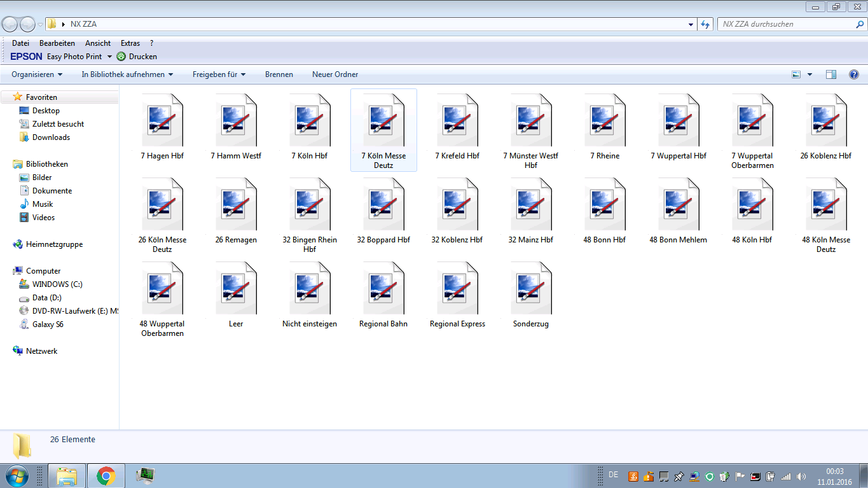Open Explorer help with the question mark icon
Image resolution: width=868 pixels, height=488 pixels.
pos(854,74)
